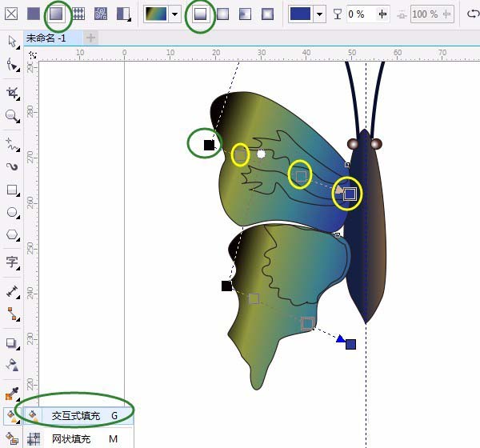This screenshot has height=448, width=480.
Task: Select the Text tool 字
Action: click(x=12, y=262)
